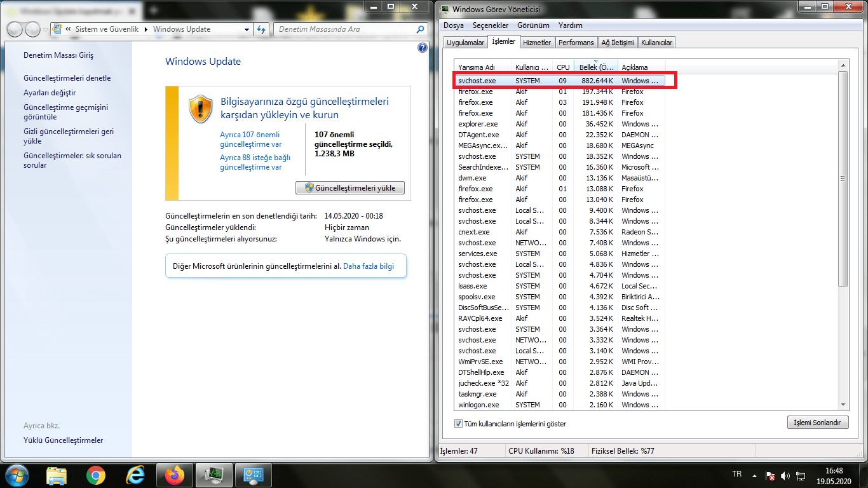Open the Dosya menu in Task Manager
The height and width of the screenshot is (488, 868).
[x=454, y=25]
